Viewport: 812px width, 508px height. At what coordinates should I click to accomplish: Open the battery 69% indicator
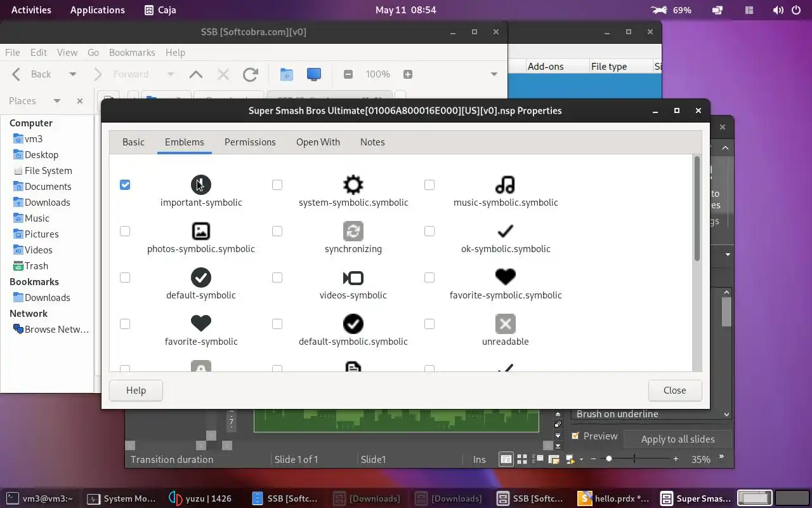pos(671,10)
